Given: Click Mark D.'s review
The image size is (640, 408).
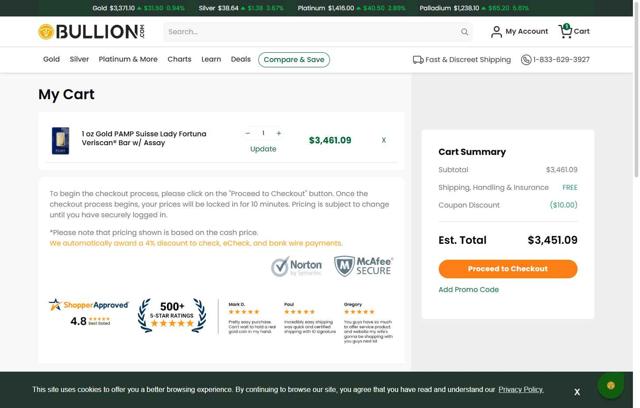Looking at the screenshot, I should tap(251, 318).
